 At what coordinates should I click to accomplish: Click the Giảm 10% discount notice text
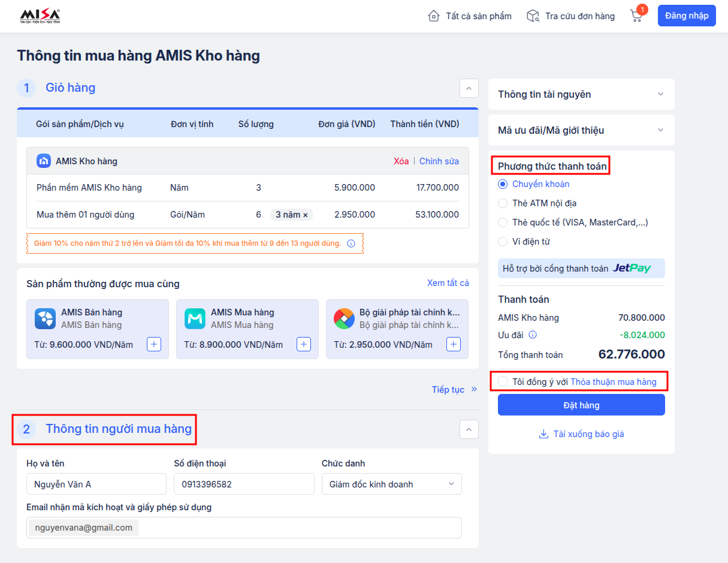coord(188,243)
